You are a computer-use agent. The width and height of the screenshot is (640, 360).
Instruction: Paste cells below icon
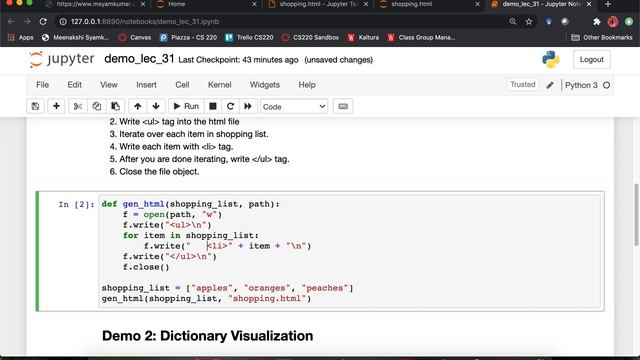116,107
